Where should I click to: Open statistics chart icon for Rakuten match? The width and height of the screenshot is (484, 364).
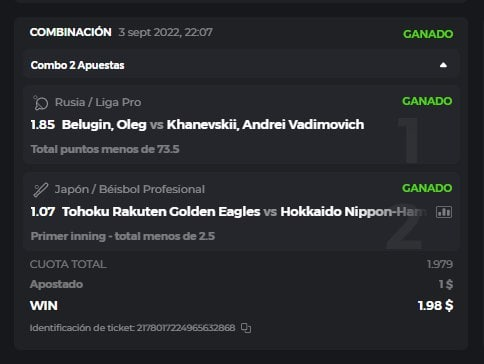(x=444, y=212)
